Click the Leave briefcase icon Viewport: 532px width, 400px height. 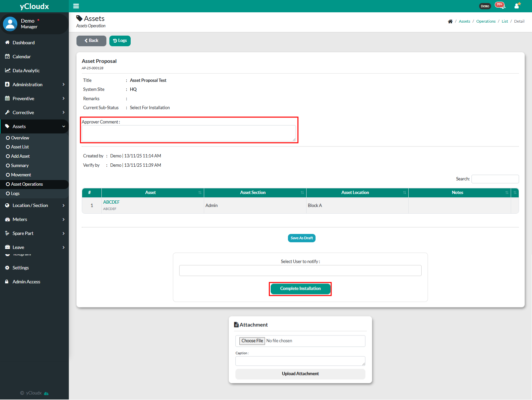coord(7,247)
